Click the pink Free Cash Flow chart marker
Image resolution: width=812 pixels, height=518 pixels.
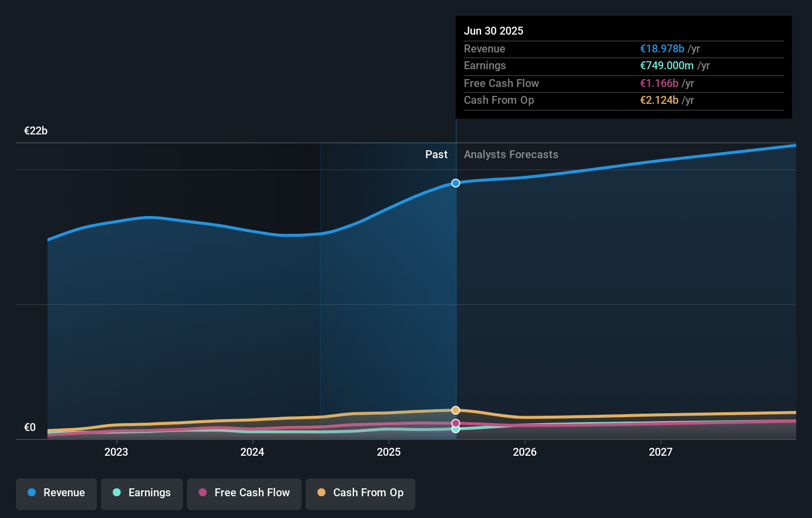click(455, 422)
